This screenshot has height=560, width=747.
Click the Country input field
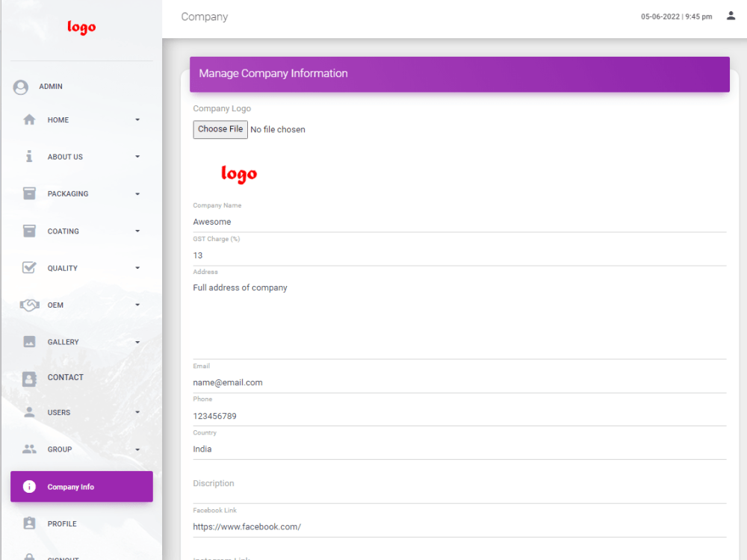[x=459, y=449]
